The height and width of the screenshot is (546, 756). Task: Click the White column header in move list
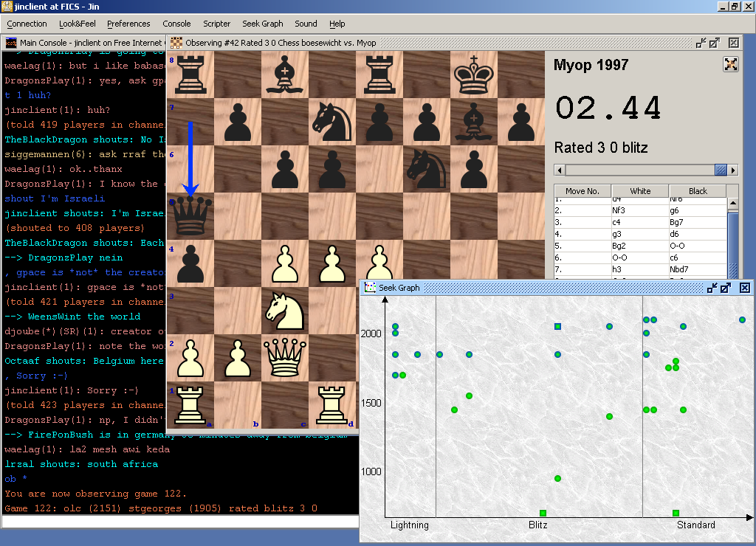pos(640,191)
